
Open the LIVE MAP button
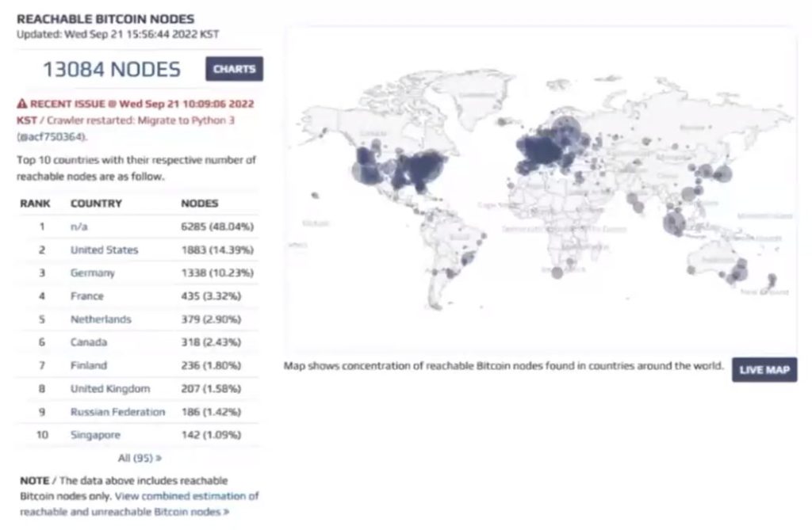point(764,369)
